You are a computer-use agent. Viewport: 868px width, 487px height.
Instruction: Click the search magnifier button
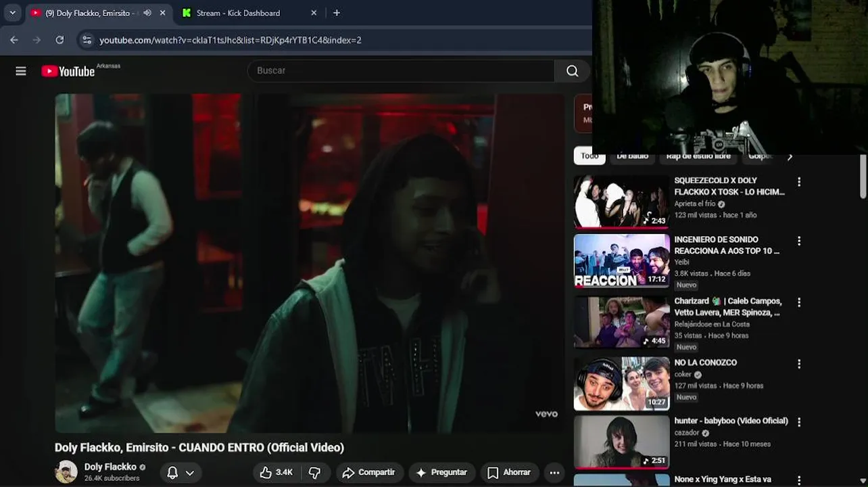pyautogui.click(x=572, y=71)
